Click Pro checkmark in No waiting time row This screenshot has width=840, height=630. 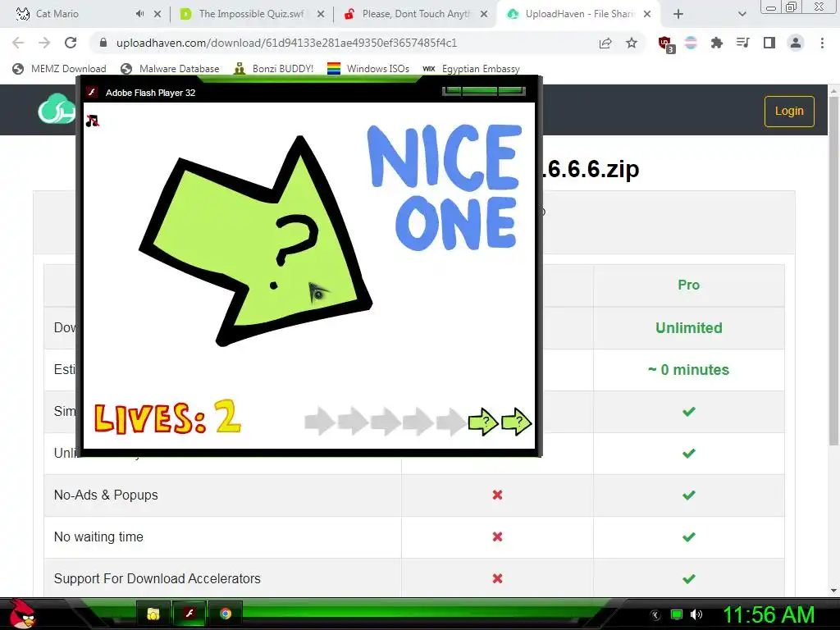tap(688, 536)
